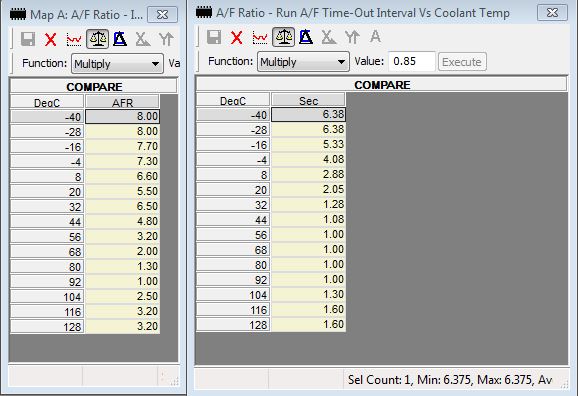The height and width of the screenshot is (396, 578).
Task: Select the AFR cell 1.30 at 80 DegC
Action: click(122, 267)
